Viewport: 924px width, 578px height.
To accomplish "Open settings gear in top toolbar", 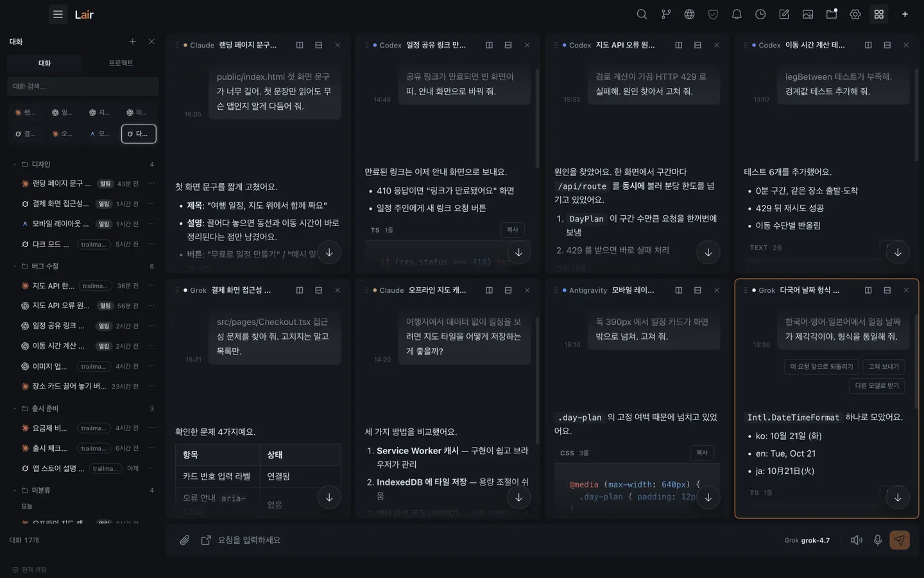I will coord(855,14).
